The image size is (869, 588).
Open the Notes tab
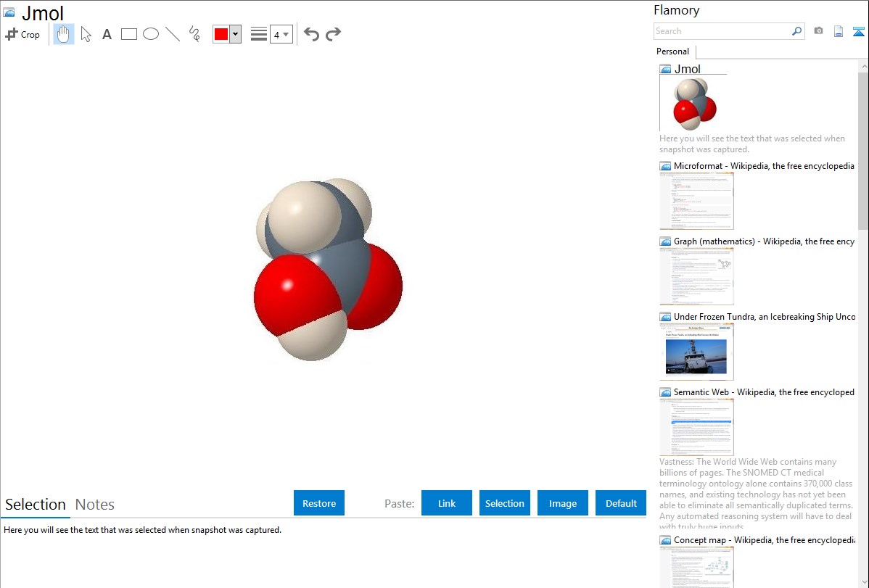[x=95, y=505]
